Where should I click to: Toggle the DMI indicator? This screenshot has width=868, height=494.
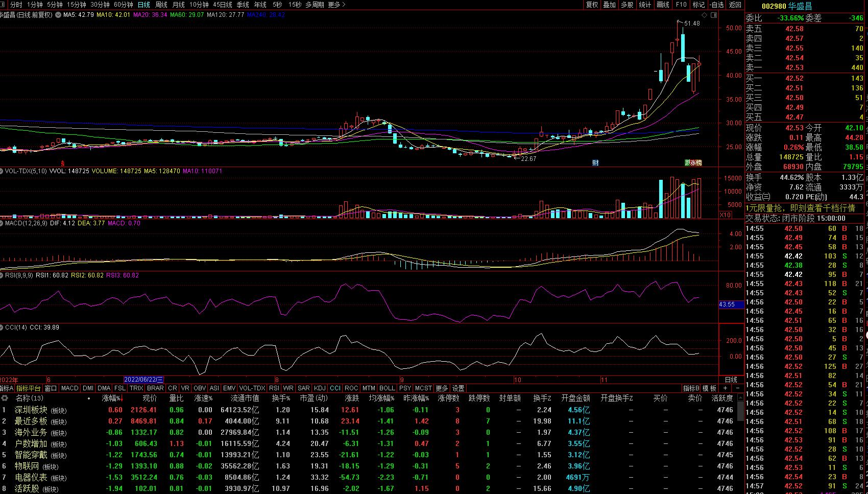(88, 388)
